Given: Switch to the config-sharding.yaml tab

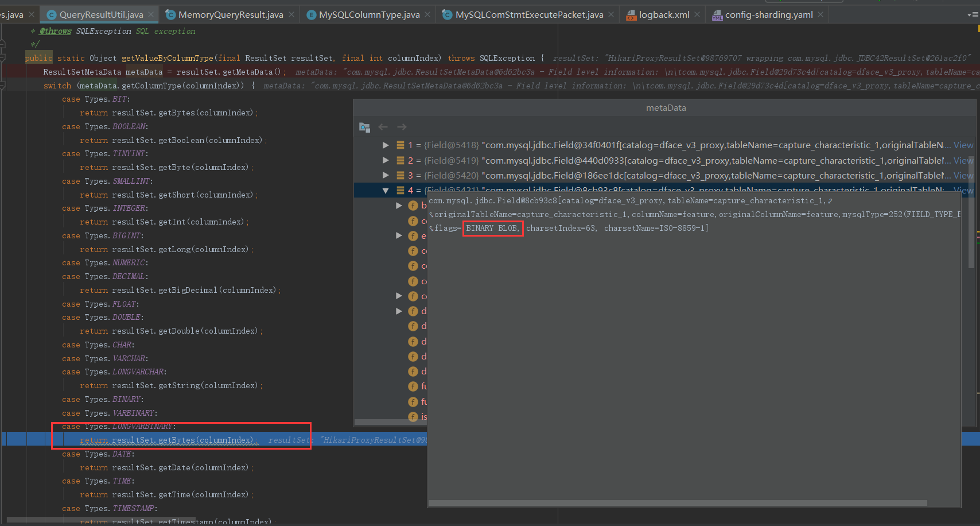Looking at the screenshot, I should [769, 14].
